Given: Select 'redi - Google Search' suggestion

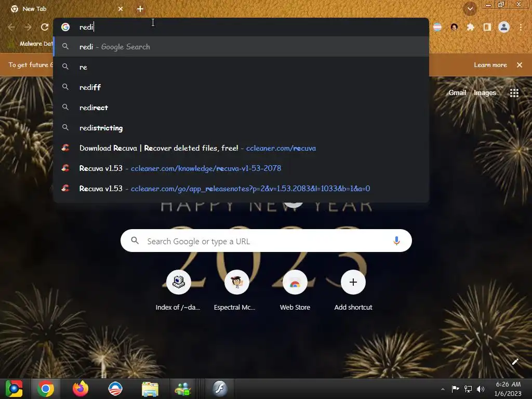Looking at the screenshot, I should coord(241,47).
